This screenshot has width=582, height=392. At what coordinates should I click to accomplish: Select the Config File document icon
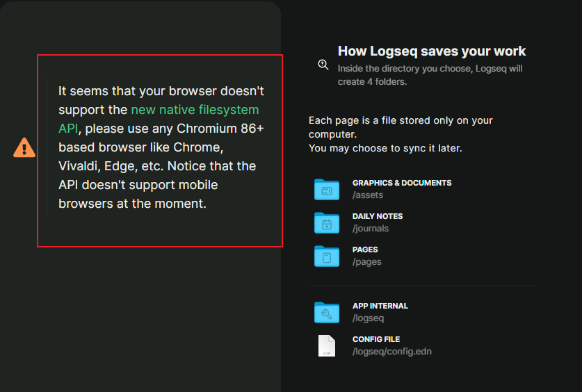[327, 346]
